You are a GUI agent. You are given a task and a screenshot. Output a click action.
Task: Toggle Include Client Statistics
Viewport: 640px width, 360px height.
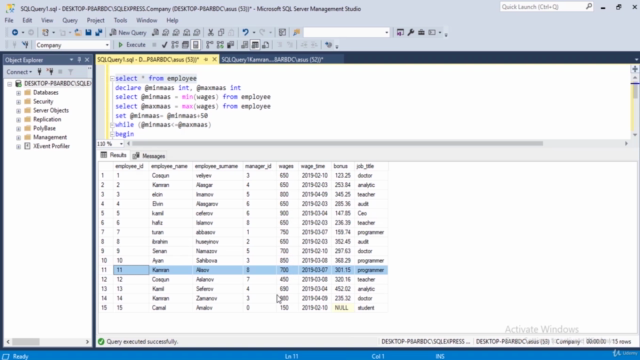tap(231, 45)
